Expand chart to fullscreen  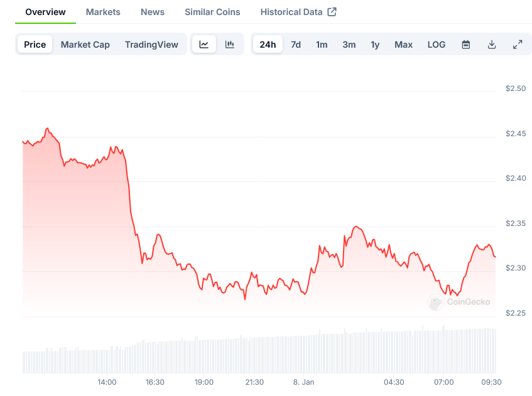coord(518,45)
